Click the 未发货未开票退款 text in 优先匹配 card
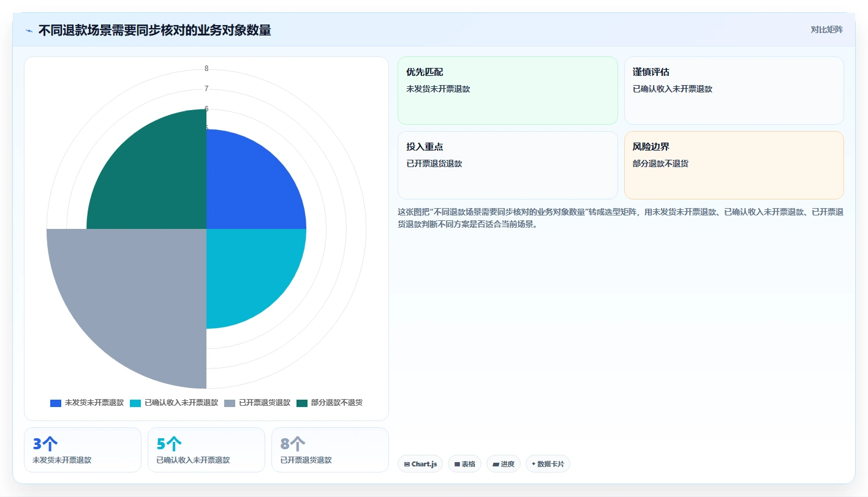The height and width of the screenshot is (497, 868). 438,89
